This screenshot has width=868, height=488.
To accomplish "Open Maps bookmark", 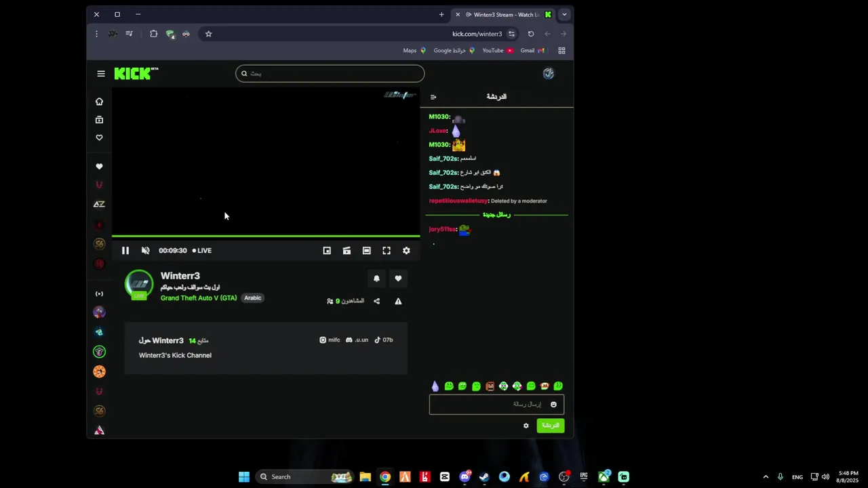I will (414, 51).
